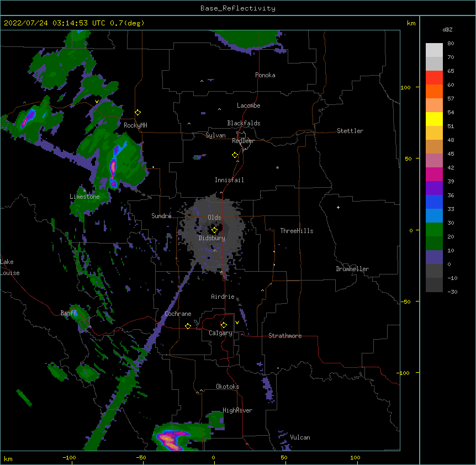Click the HighRiver label
The height and width of the screenshot is (465, 476).
(x=237, y=410)
